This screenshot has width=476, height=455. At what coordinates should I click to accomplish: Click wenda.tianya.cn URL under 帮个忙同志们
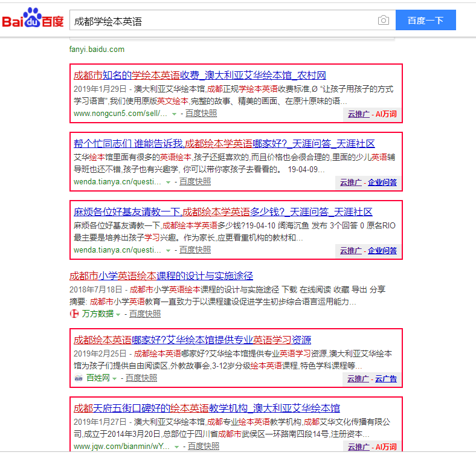pyautogui.click(x=117, y=182)
